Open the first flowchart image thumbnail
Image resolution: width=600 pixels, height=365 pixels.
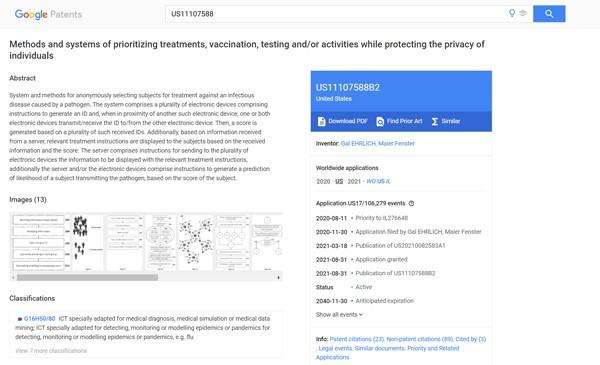[38, 242]
